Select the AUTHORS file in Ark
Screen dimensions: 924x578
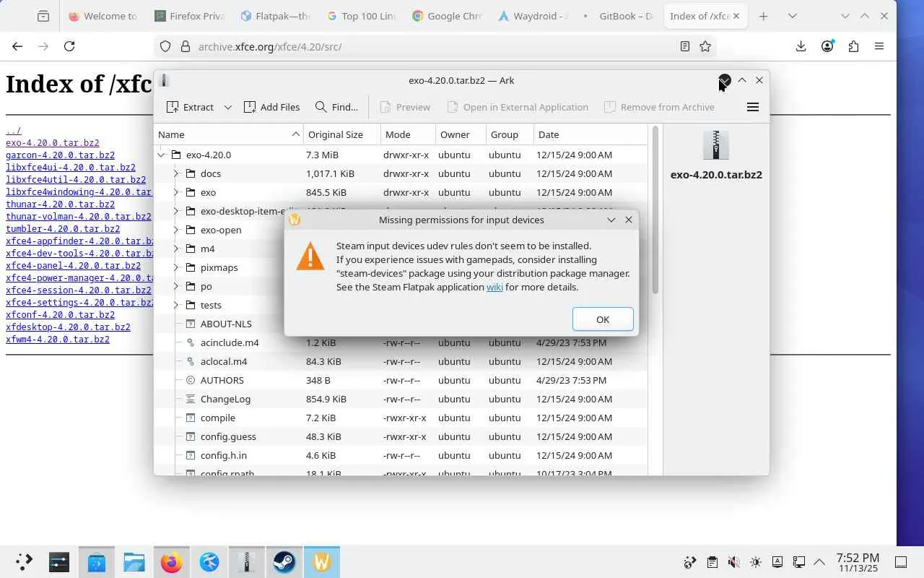point(401,380)
